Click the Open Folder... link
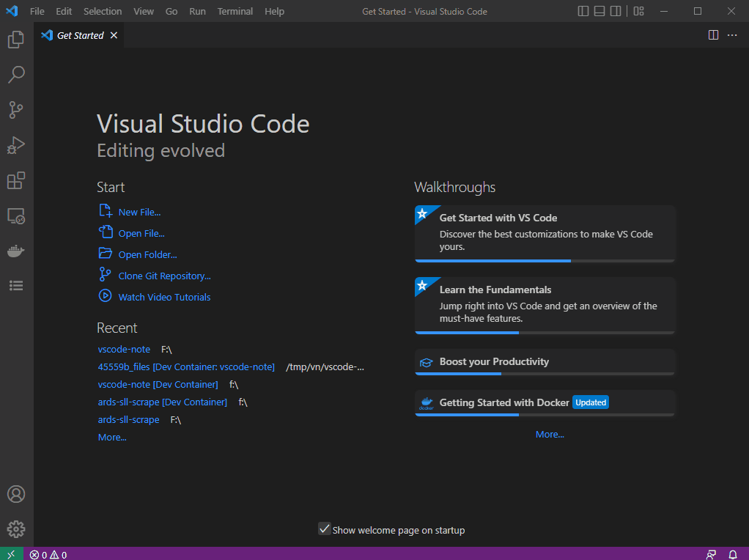The height and width of the screenshot is (560, 749). 147,254
